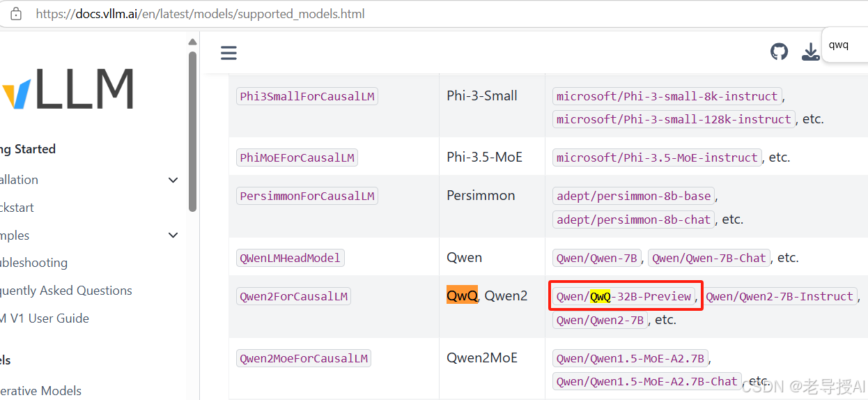Click Qwen/QwQ-32B-Preview model name
This screenshot has width=868, height=400.
coord(623,296)
